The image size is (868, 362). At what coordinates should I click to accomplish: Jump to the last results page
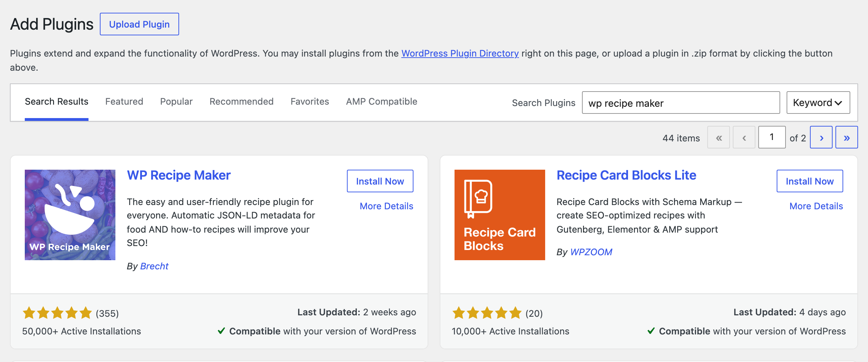[x=847, y=137]
